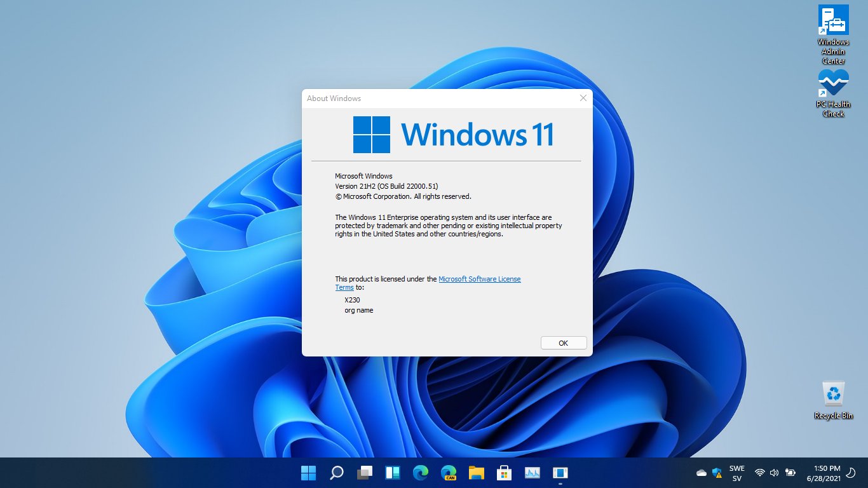This screenshot has height=488, width=868.
Task: Select the PC Health Check desktop shortcut
Action: tap(834, 93)
